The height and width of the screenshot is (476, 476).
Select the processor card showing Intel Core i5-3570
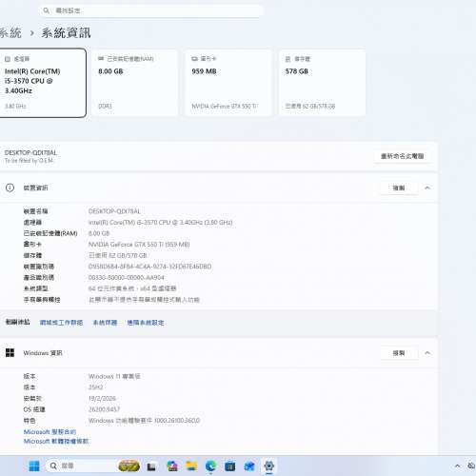coord(42,83)
